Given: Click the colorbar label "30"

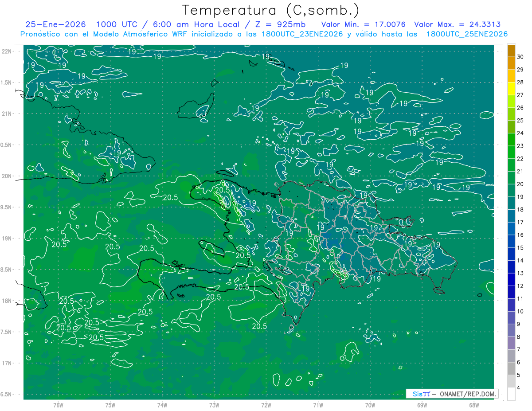Looking at the screenshot, I should 520,57.
